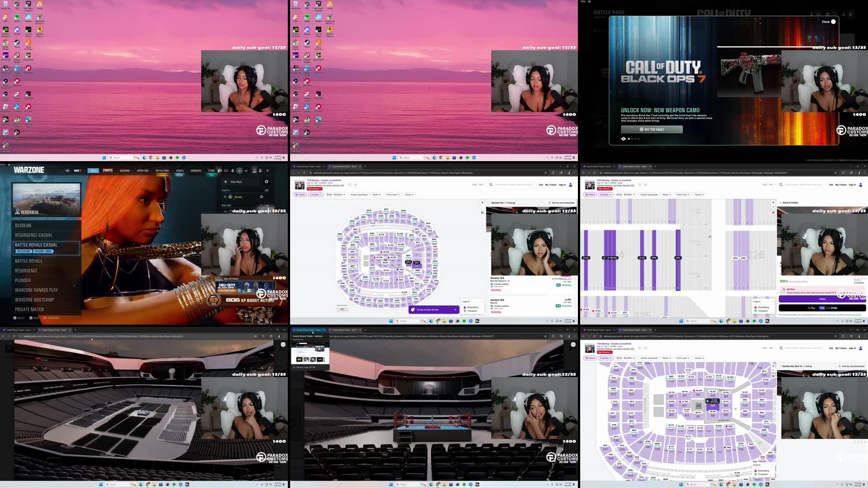Screen dimensions: 868x488
Task: Select DEADLINE mode in Warzone menu
Action: (x=46, y=226)
